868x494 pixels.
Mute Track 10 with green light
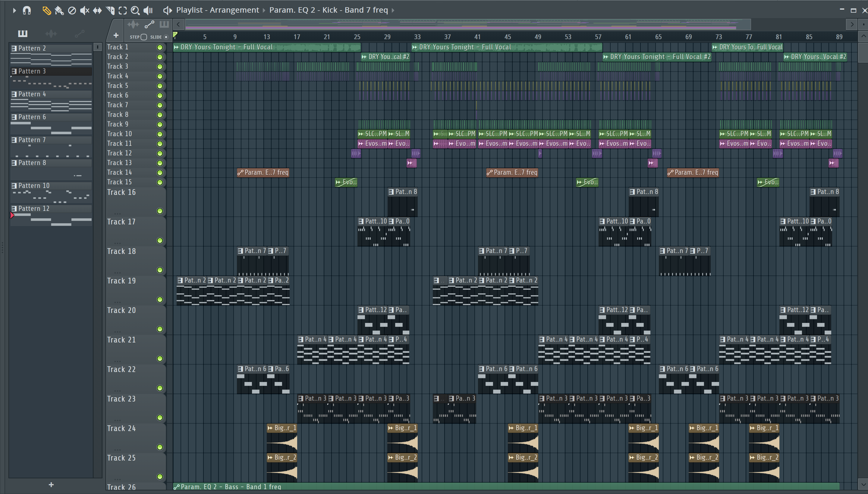(159, 134)
